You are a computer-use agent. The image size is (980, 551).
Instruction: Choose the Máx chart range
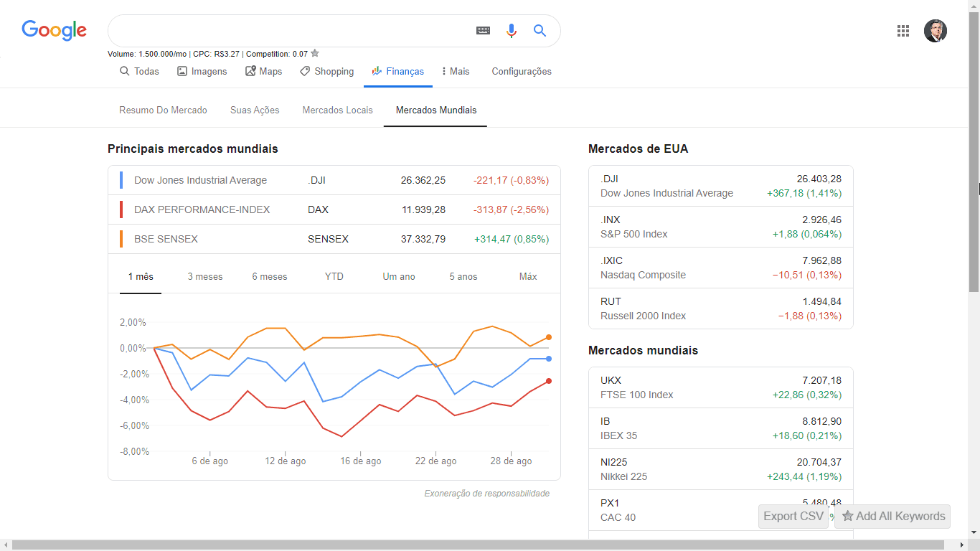point(528,276)
